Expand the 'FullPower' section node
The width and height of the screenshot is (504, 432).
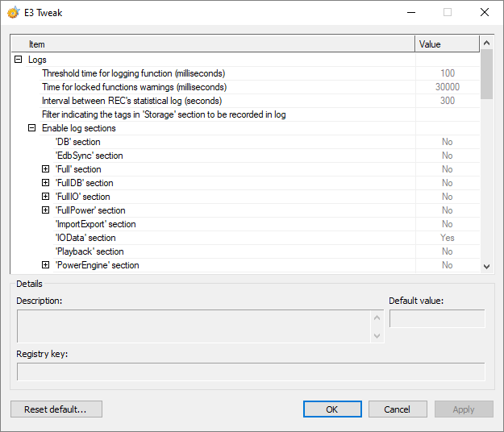(x=45, y=210)
